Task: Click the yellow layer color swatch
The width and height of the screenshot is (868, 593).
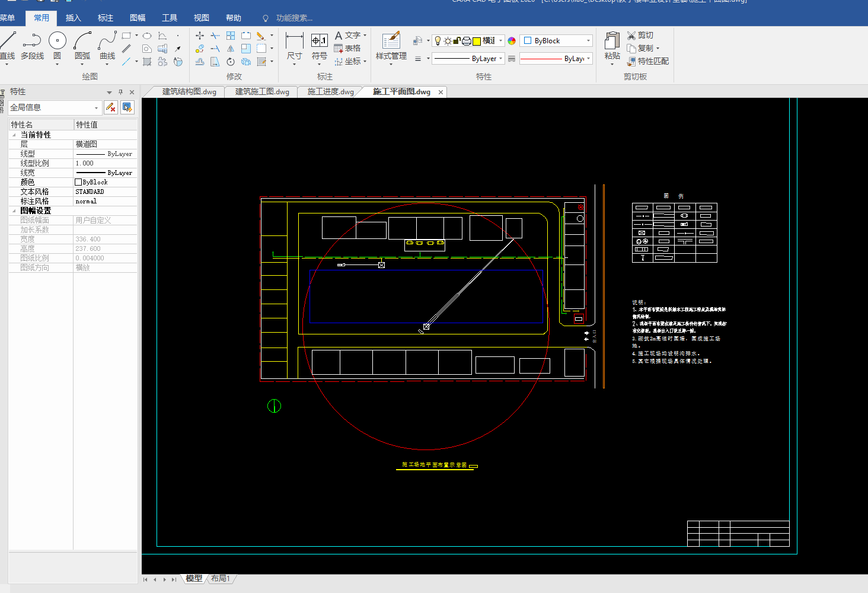Action: click(476, 41)
